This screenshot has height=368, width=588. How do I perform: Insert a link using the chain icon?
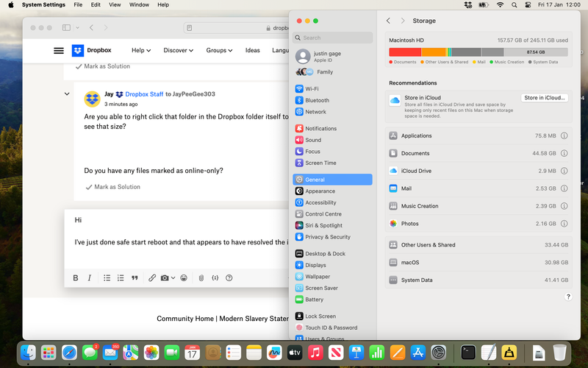pos(152,278)
